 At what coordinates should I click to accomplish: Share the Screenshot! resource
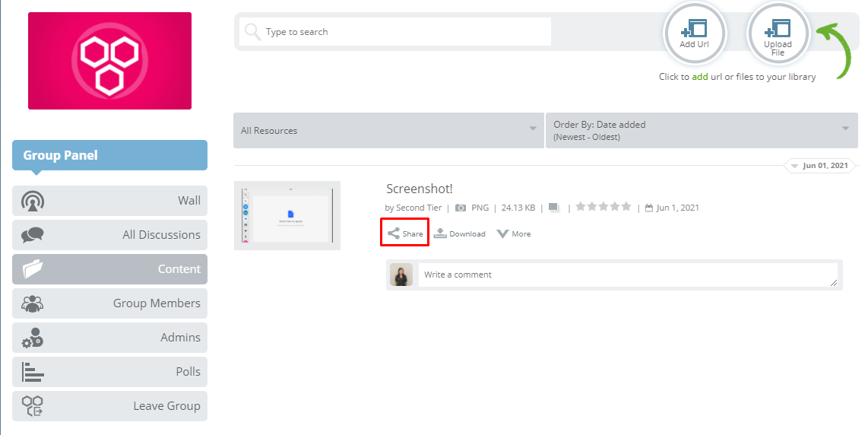pyautogui.click(x=405, y=233)
